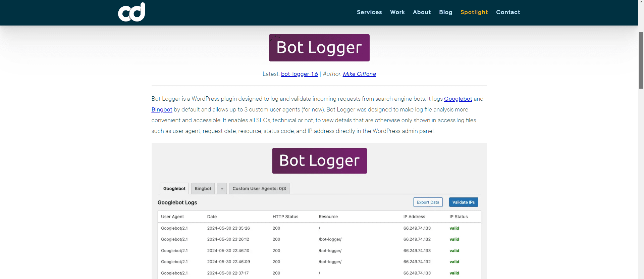Click valid status in the 22:37:17 row
Image resolution: width=644 pixels, height=279 pixels.
pos(454,273)
